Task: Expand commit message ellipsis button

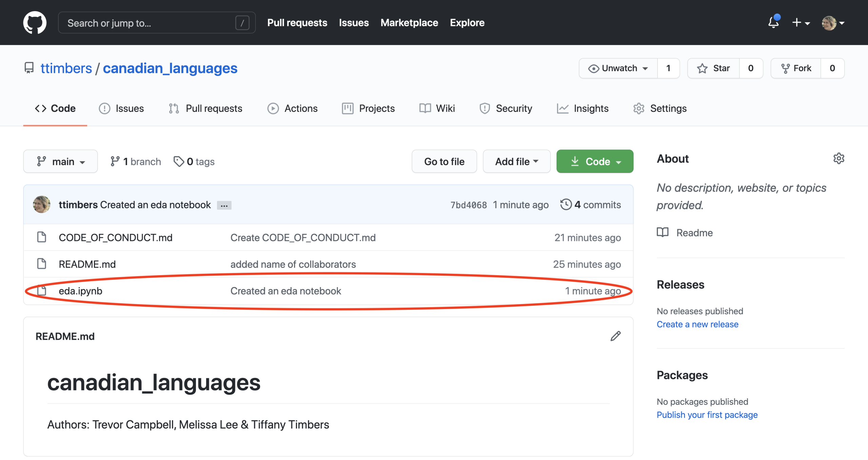Action: 224,205
